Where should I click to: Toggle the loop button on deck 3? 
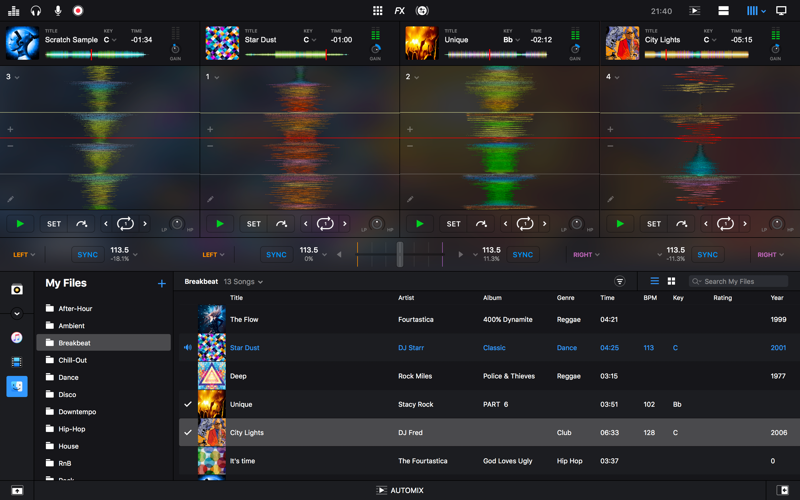pos(126,223)
